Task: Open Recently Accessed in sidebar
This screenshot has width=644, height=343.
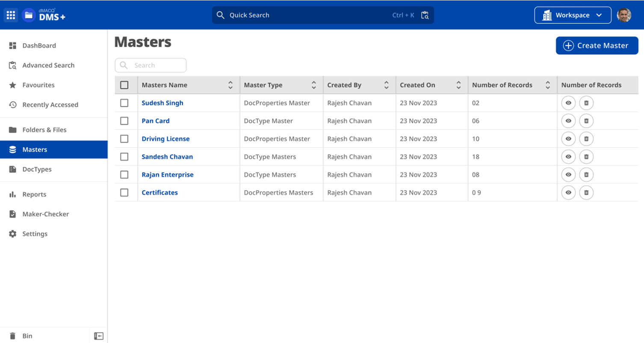Action: (x=54, y=105)
